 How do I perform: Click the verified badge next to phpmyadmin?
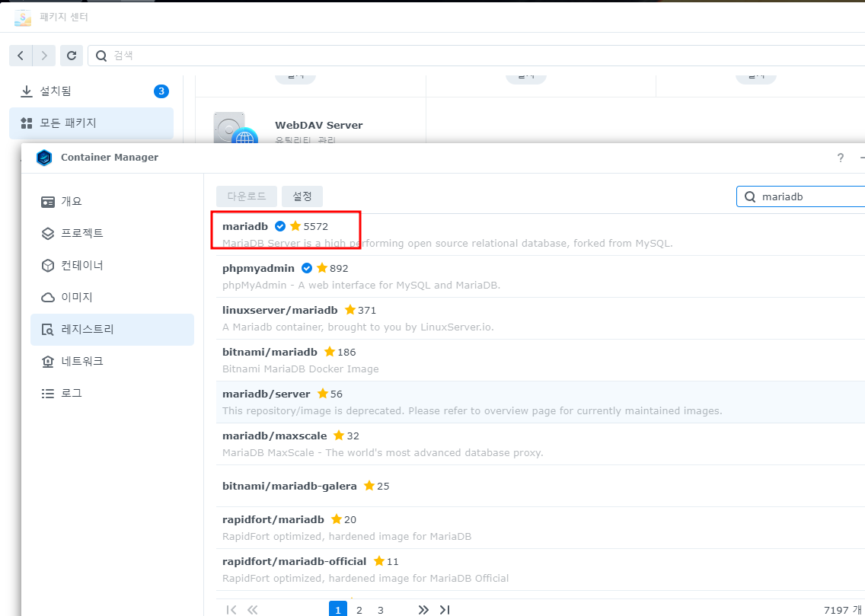pos(307,268)
